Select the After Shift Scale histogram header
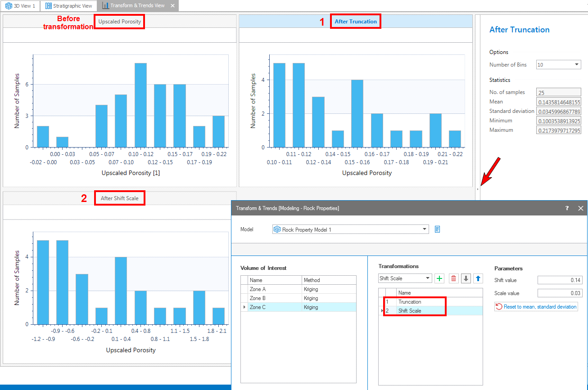The height and width of the screenshot is (390, 588). 120,198
